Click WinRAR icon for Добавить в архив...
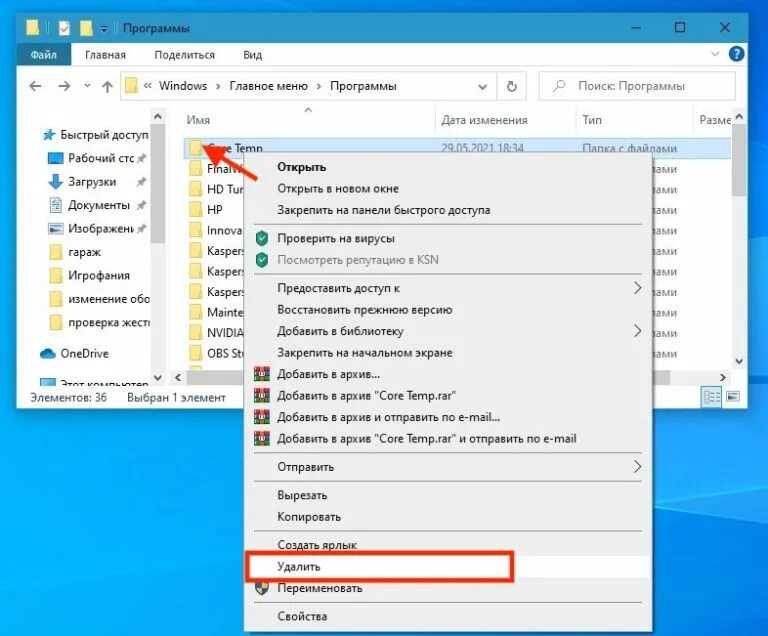 [x=262, y=374]
